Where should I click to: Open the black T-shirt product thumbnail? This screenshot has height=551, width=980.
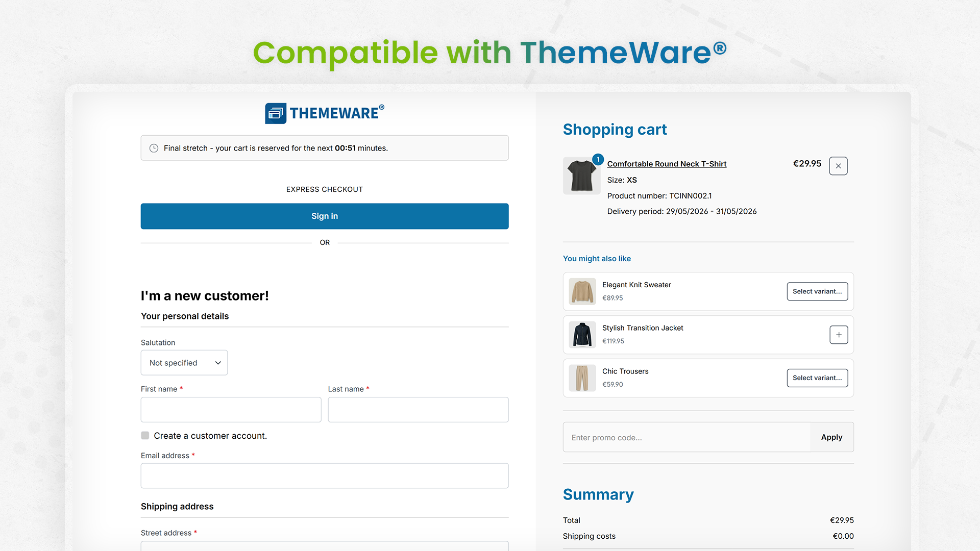[582, 176]
